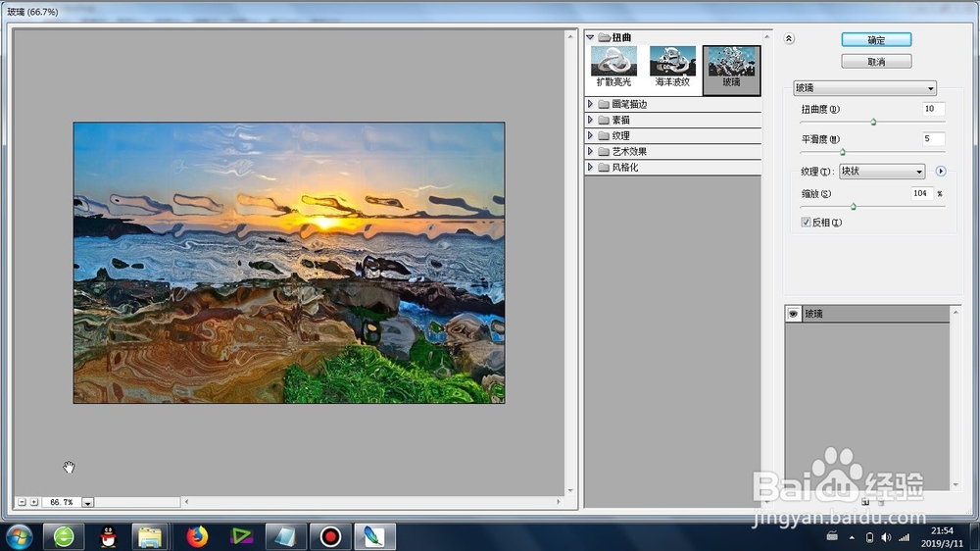Image resolution: width=980 pixels, height=551 pixels.
Task: Open the QQ penguin on the taskbar
Action: pyautogui.click(x=109, y=536)
